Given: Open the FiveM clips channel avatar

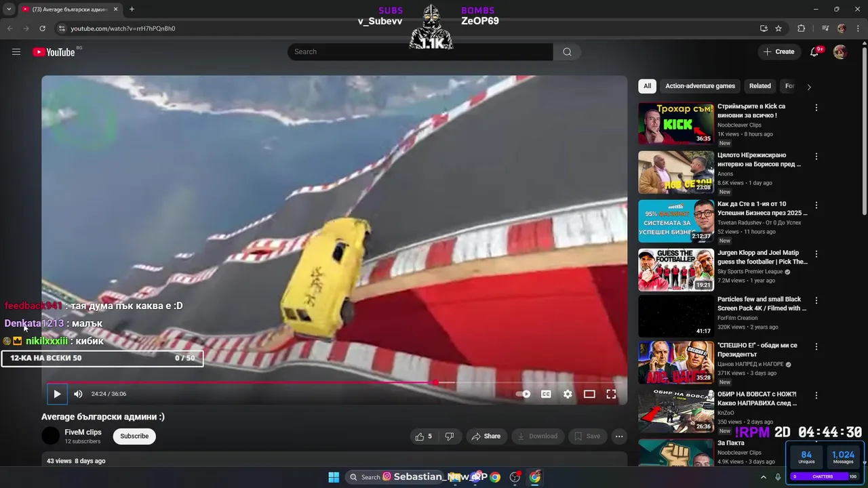Looking at the screenshot, I should pos(51,436).
